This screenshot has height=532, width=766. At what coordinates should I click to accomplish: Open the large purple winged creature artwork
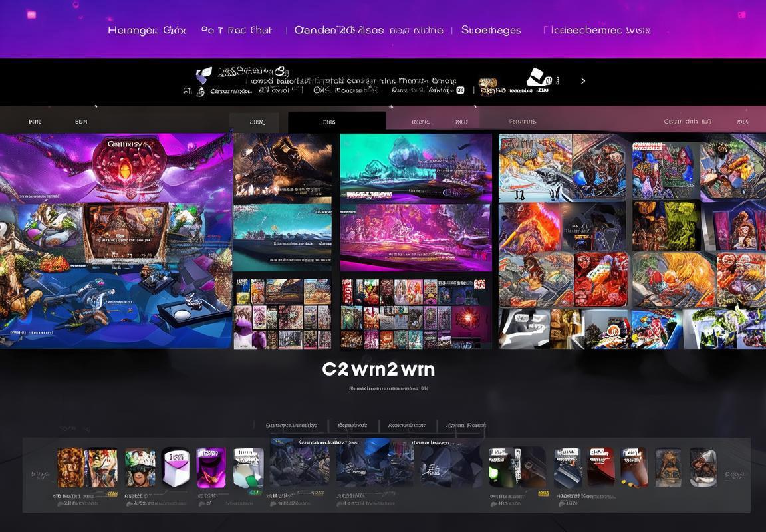116,168
